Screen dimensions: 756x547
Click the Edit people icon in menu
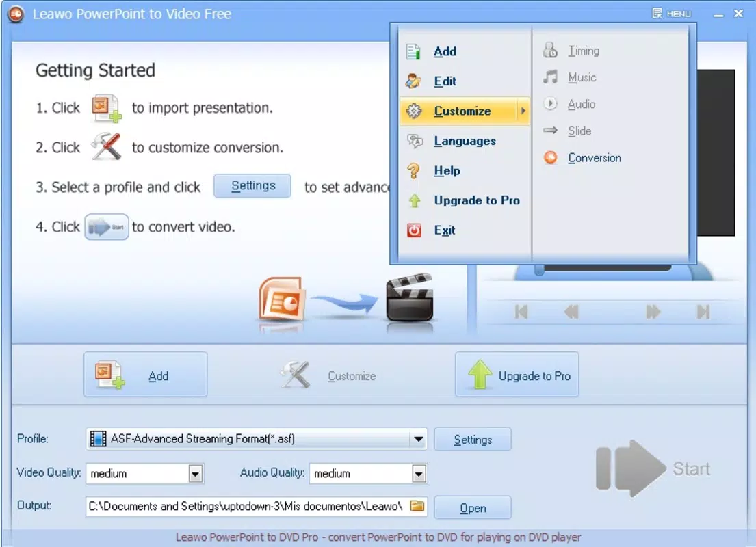point(413,81)
